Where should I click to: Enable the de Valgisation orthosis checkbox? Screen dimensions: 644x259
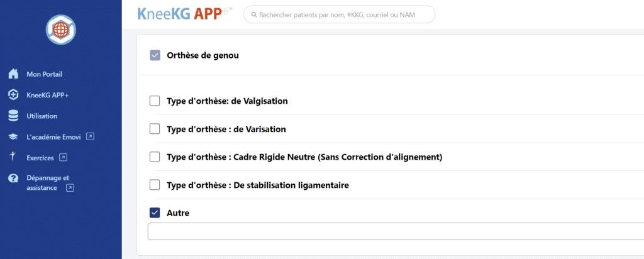point(155,101)
